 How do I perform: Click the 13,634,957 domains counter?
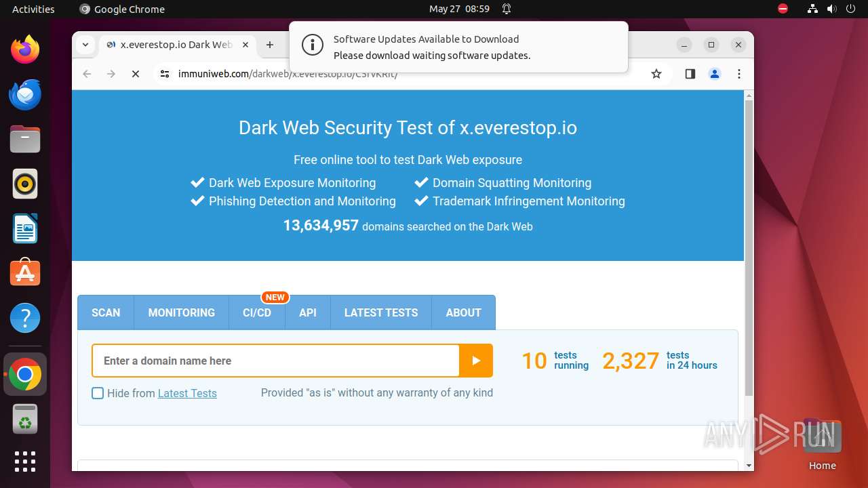(408, 226)
